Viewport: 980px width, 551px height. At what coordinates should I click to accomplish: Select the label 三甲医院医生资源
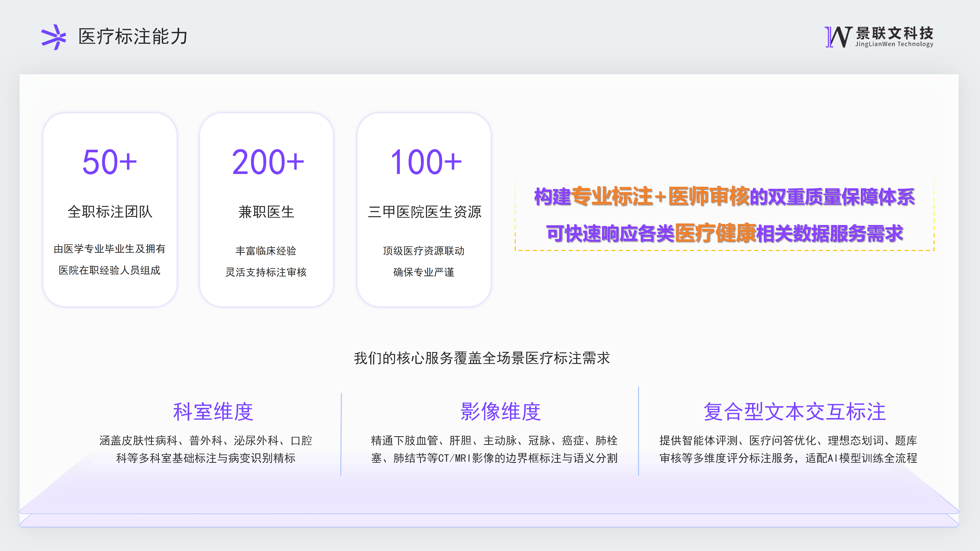[x=425, y=212]
